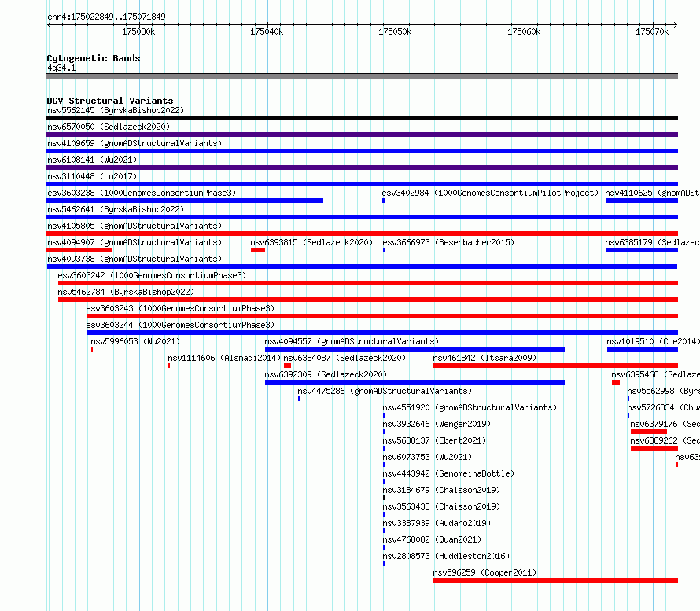Click the nsv5562145 (ByrskaBishop2022) label
The image size is (700, 611).
116,110
